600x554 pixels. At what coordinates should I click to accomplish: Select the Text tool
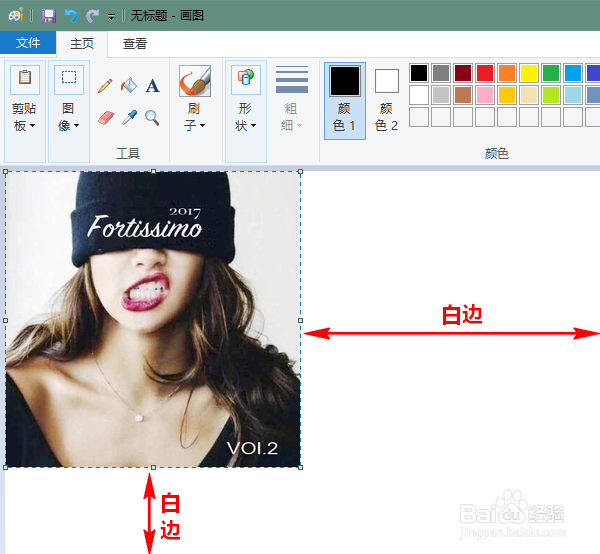(152, 85)
